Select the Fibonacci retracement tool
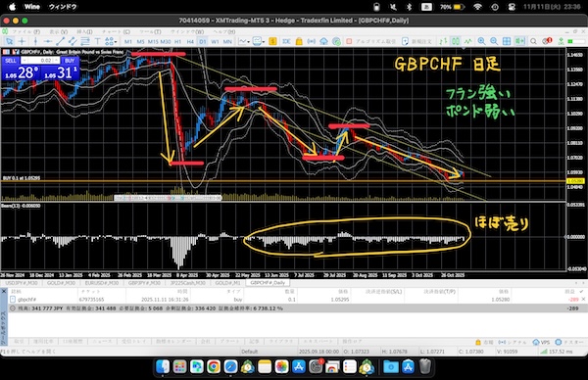 pos(85,41)
